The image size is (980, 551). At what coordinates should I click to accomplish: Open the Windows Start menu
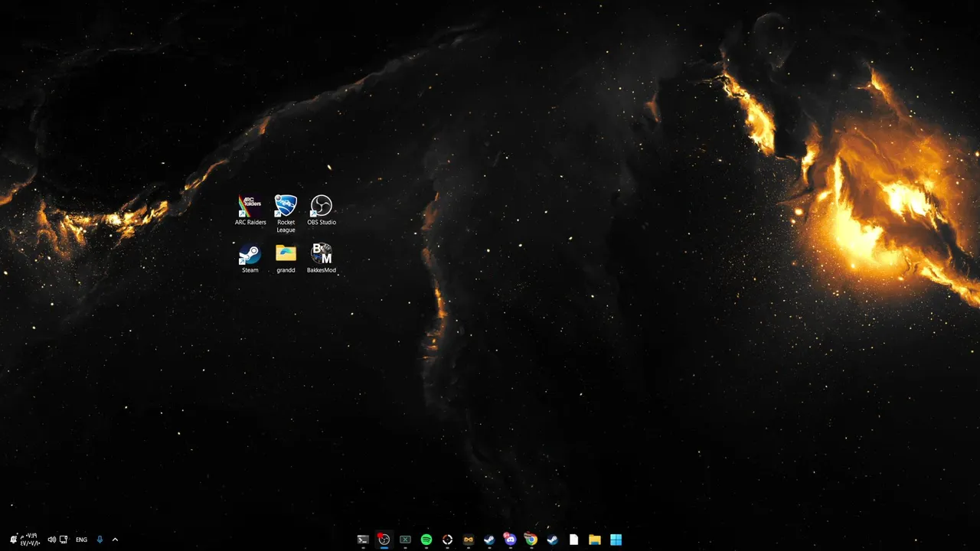616,540
